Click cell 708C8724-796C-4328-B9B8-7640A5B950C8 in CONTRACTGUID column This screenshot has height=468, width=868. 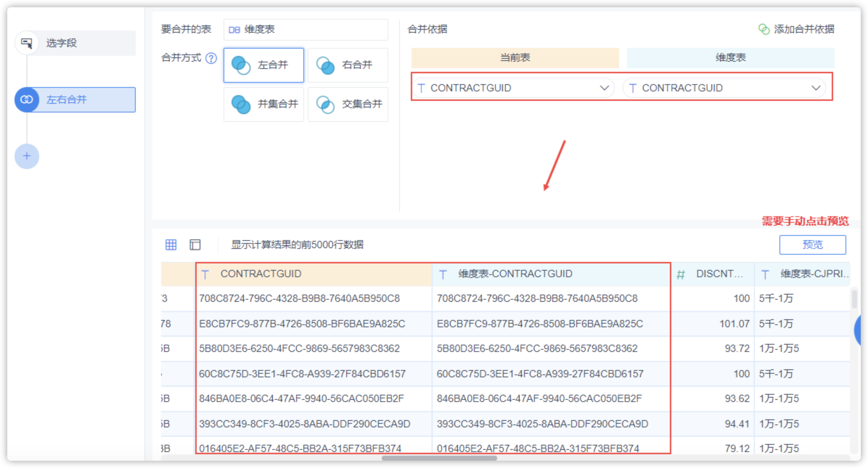pos(299,299)
